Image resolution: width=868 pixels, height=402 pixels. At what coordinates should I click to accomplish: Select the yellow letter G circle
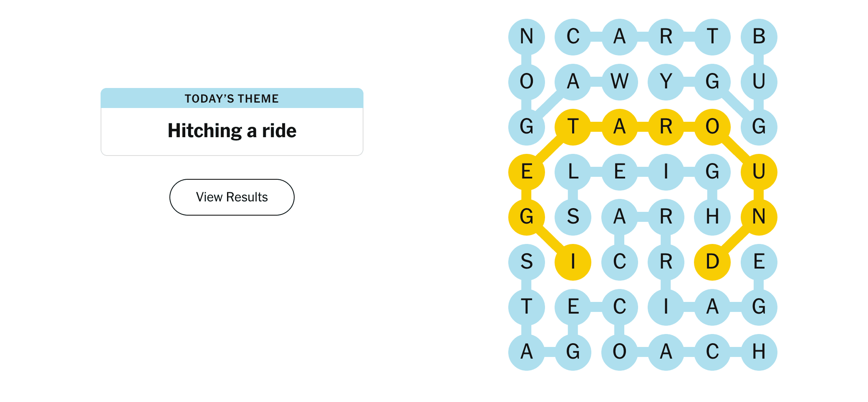pos(527,217)
